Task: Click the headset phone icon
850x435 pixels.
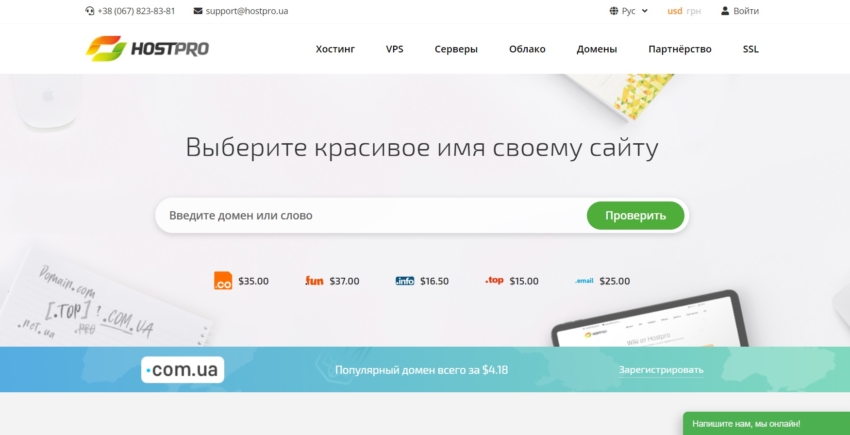Action: (x=90, y=11)
